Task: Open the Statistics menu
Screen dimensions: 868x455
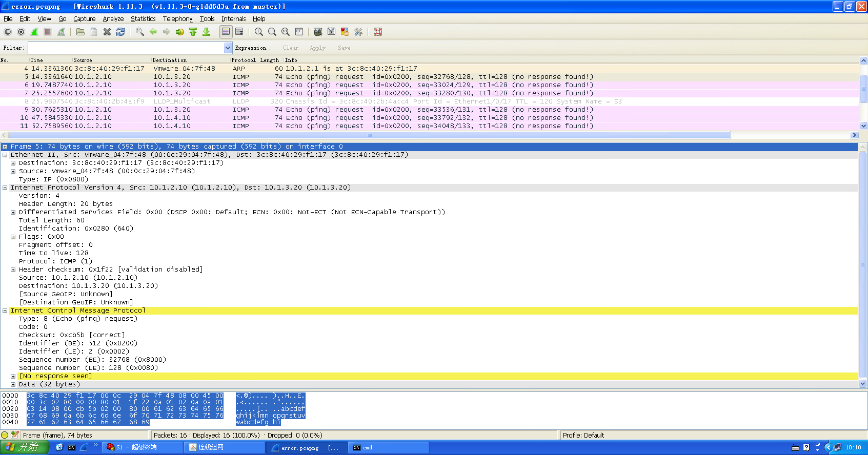Action: coord(143,19)
